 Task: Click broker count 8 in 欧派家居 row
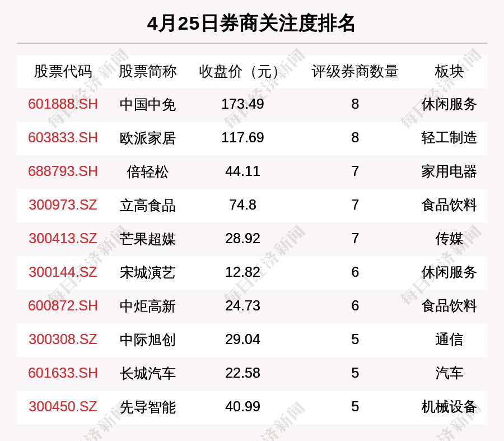point(355,138)
